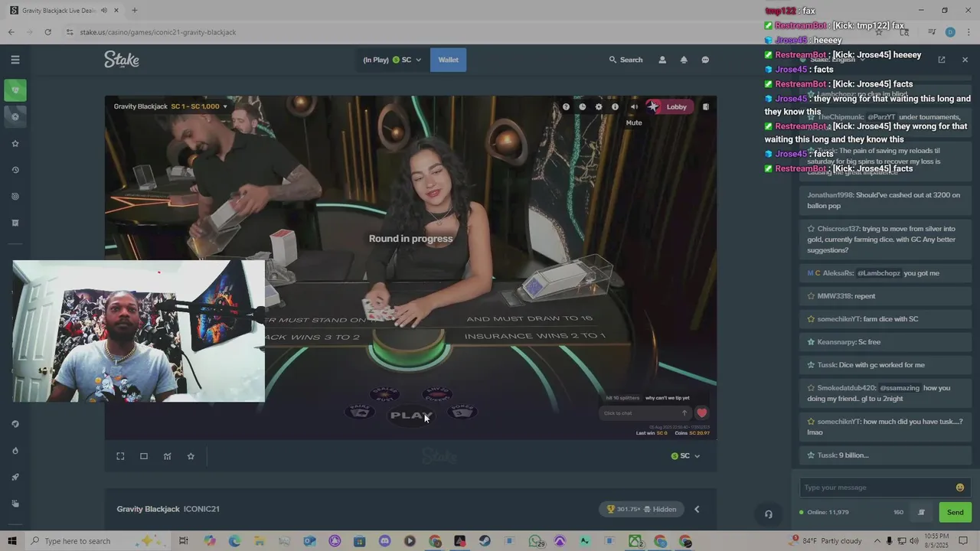
Task: Click the PLAY button on the table
Action: point(411,416)
